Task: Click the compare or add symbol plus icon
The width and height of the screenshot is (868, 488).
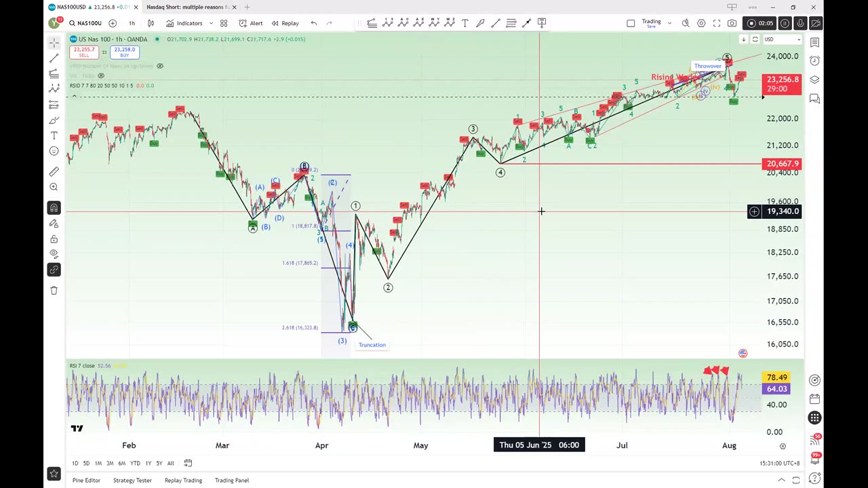Action: click(x=113, y=23)
